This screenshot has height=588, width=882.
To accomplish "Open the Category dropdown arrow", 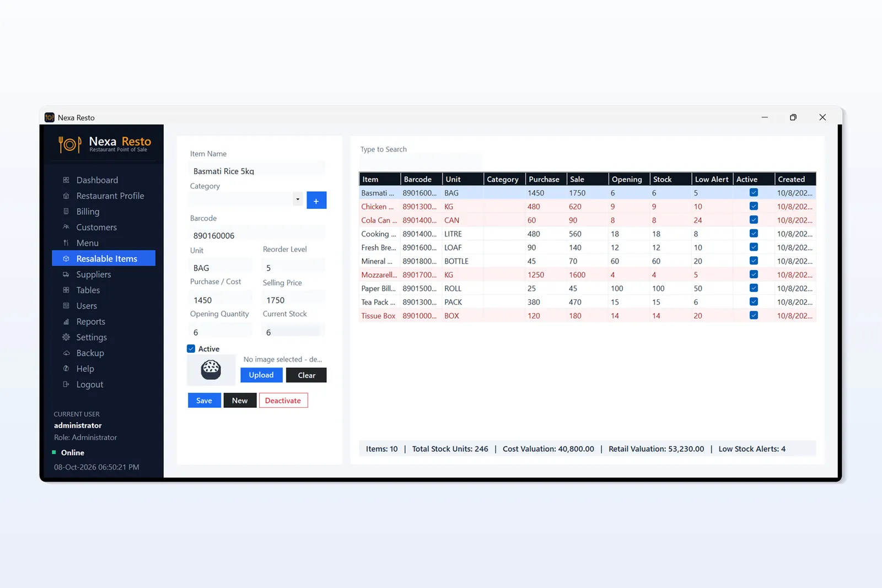I will tap(298, 199).
